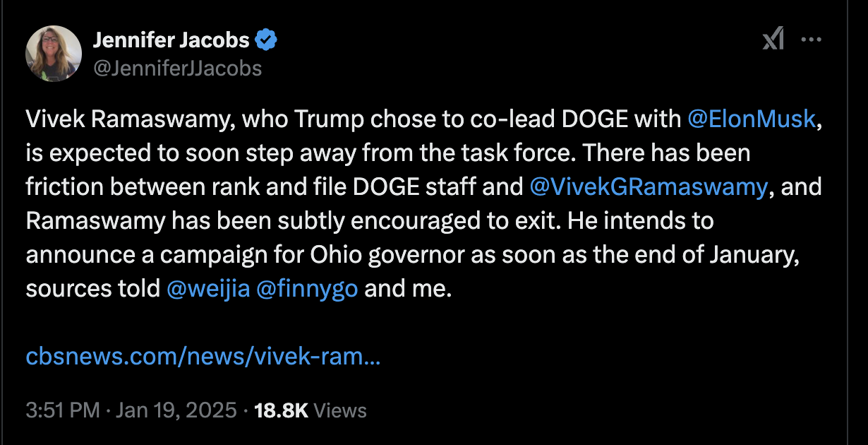Go to the @finnygo mention
The image size is (868, 445).
coord(307,289)
